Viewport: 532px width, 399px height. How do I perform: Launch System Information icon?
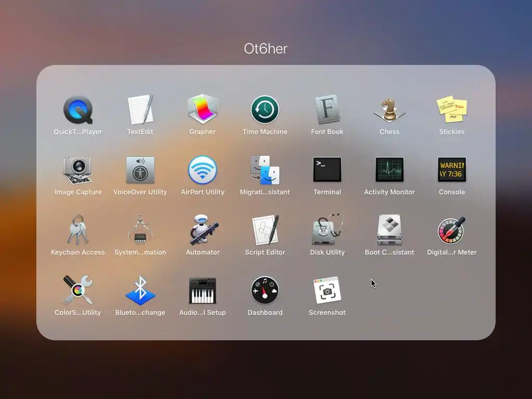(140, 230)
